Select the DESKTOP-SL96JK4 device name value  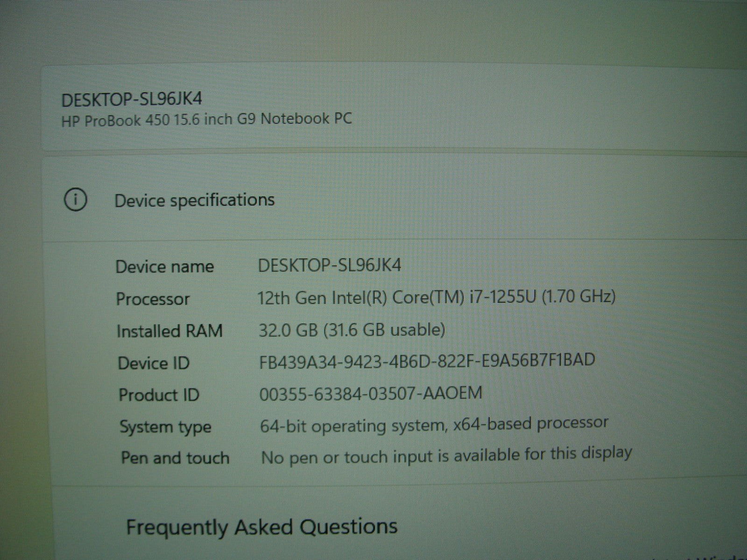tap(329, 265)
